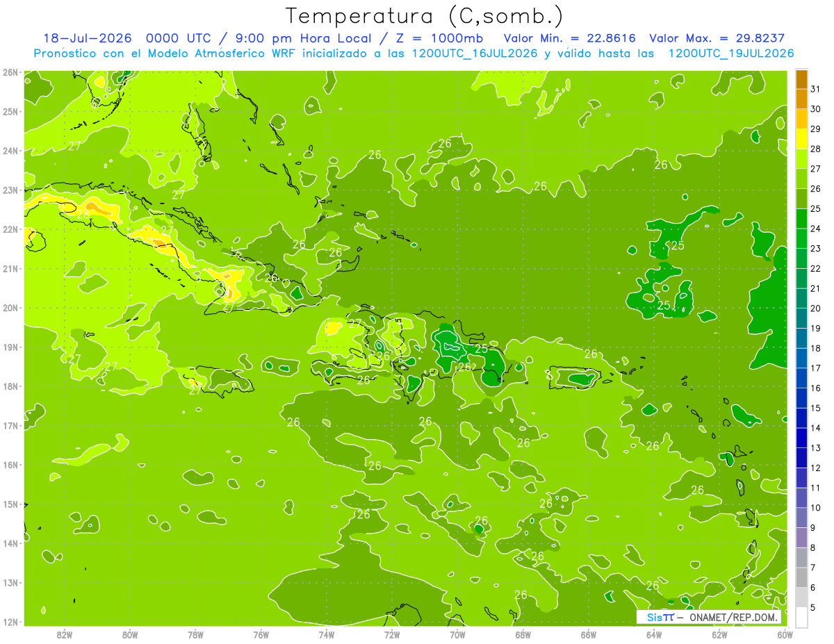The image size is (834, 644).
Task: Click the "13N" latitude axis label
Action: pyautogui.click(x=10, y=582)
